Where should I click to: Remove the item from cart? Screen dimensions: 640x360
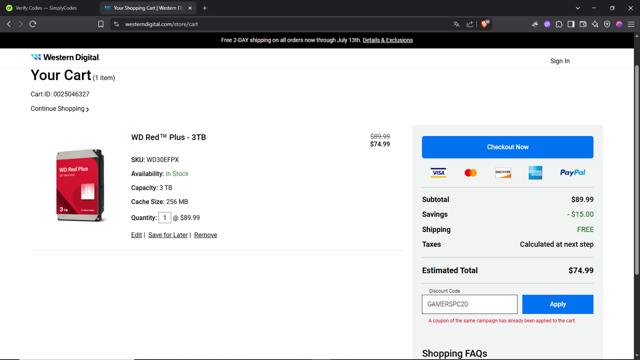pyautogui.click(x=205, y=235)
